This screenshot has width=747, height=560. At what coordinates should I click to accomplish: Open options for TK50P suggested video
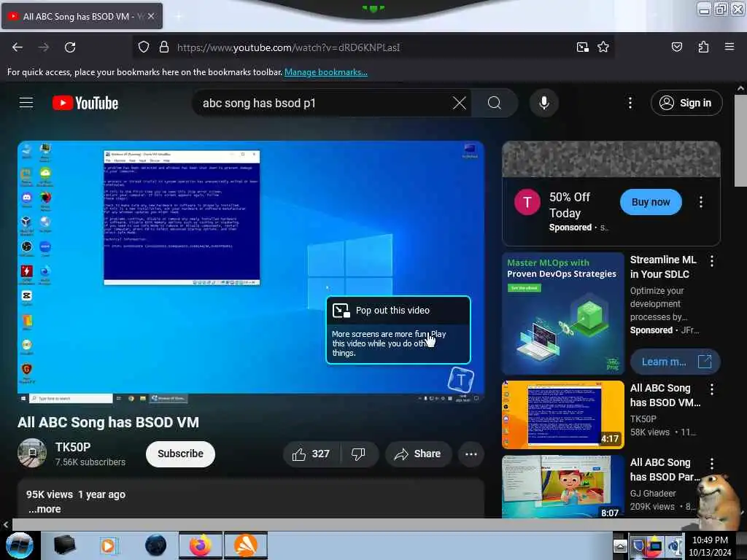712,389
